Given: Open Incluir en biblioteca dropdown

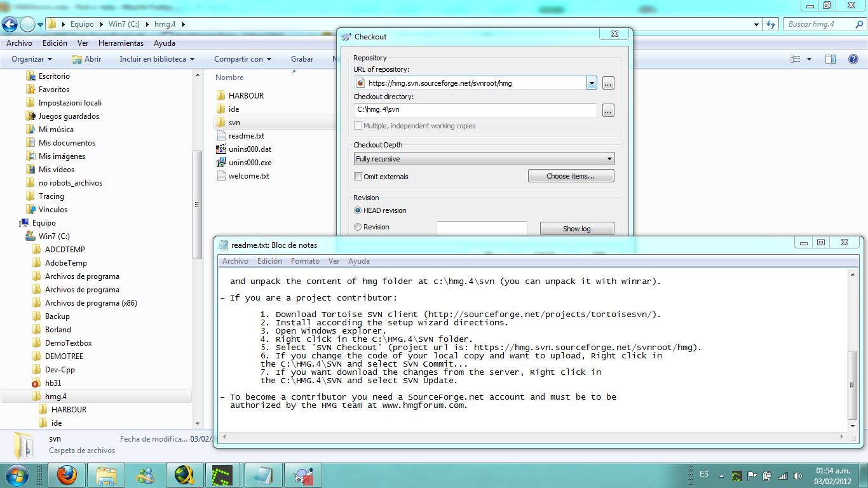Looking at the screenshot, I should 157,59.
